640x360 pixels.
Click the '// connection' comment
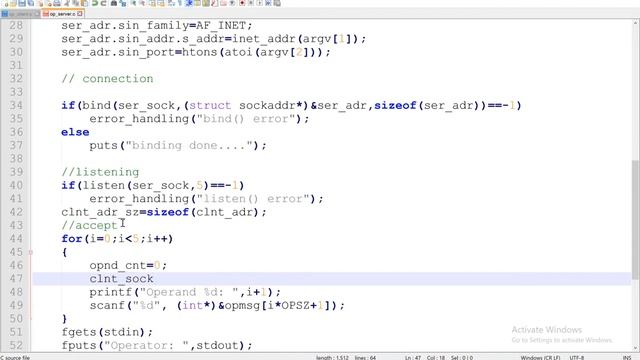click(x=107, y=79)
